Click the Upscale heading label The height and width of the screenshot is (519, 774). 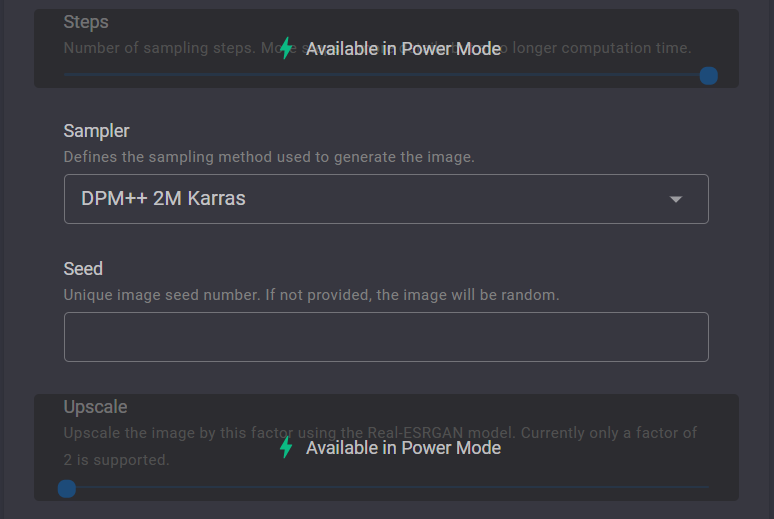[x=95, y=407]
